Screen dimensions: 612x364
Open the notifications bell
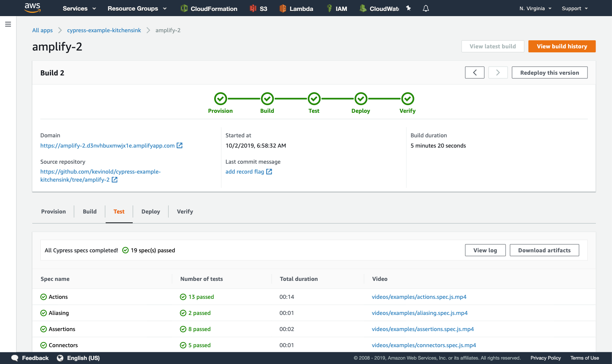[426, 8]
